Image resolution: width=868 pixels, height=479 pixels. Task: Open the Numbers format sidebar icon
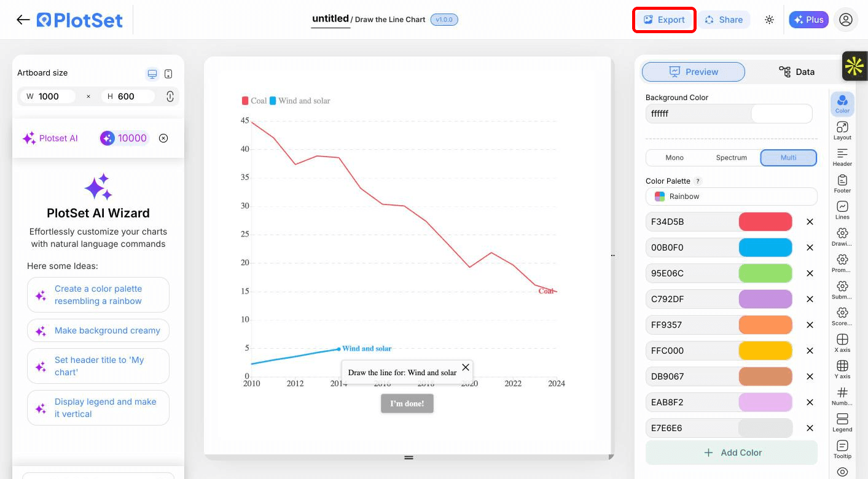[x=842, y=395]
